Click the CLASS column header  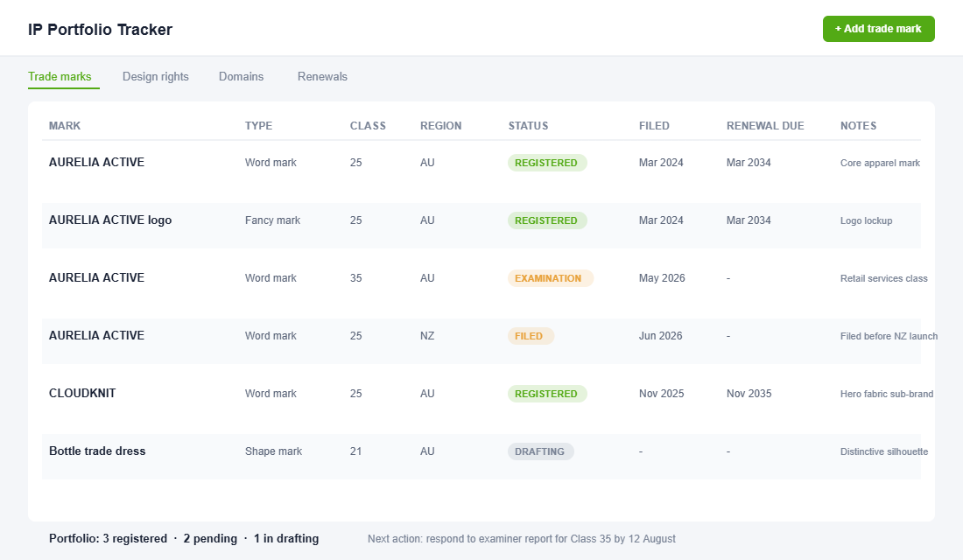(368, 126)
